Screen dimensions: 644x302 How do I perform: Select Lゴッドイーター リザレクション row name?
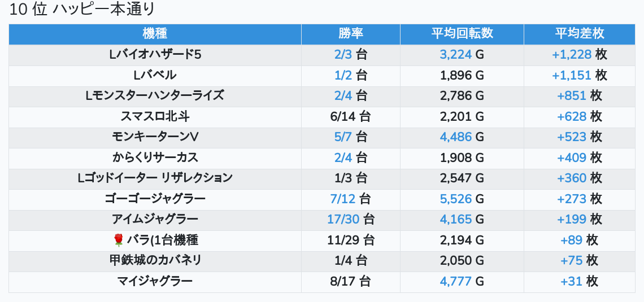tap(155, 178)
